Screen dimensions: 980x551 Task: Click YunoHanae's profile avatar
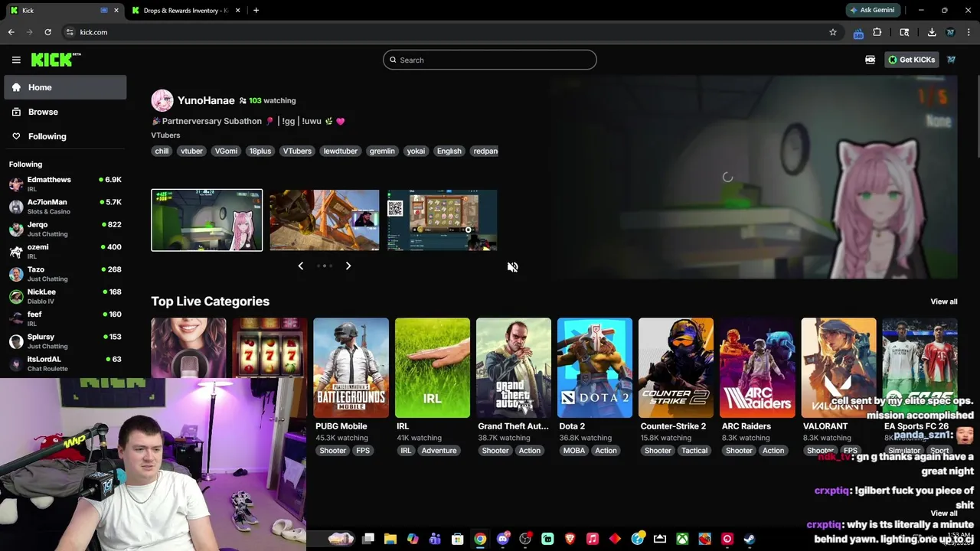pyautogui.click(x=162, y=100)
